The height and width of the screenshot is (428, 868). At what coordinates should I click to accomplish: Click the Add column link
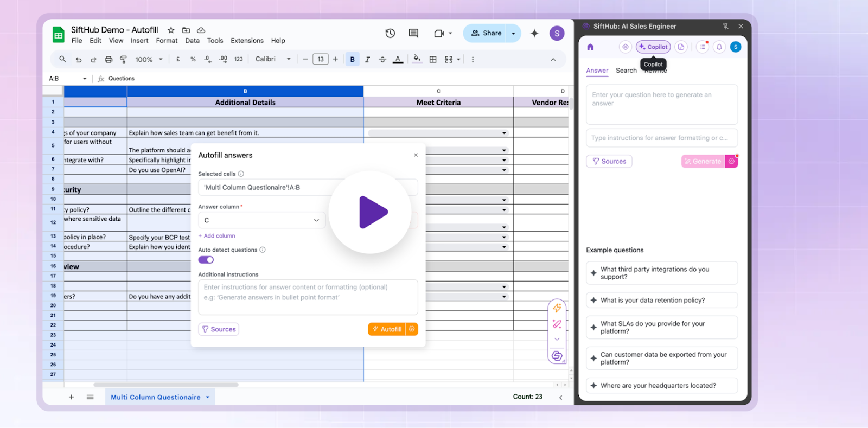[x=217, y=236]
